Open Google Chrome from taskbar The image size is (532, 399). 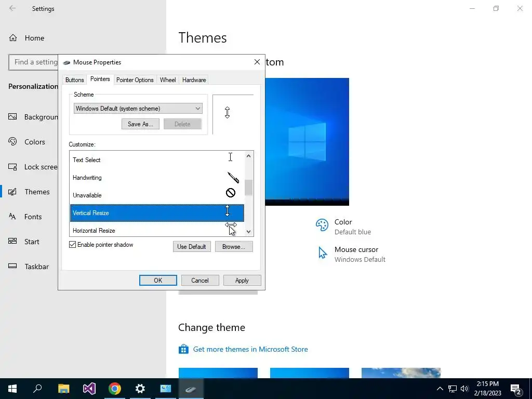[115, 389]
